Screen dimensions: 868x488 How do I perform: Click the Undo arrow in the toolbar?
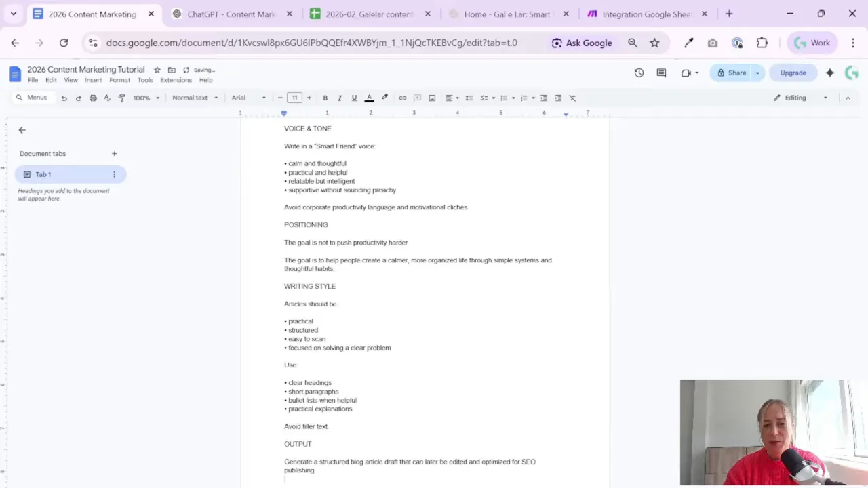pos(64,98)
